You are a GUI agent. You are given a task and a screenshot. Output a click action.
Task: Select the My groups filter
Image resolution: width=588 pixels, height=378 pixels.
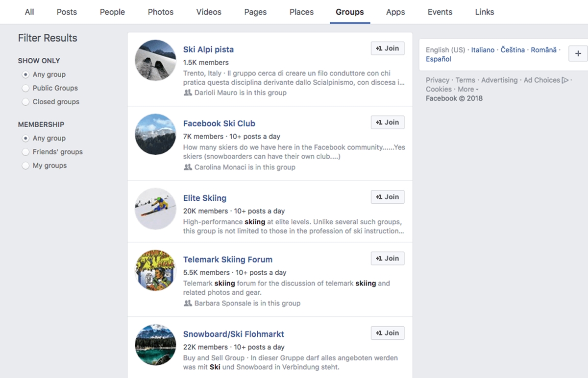pyautogui.click(x=25, y=165)
